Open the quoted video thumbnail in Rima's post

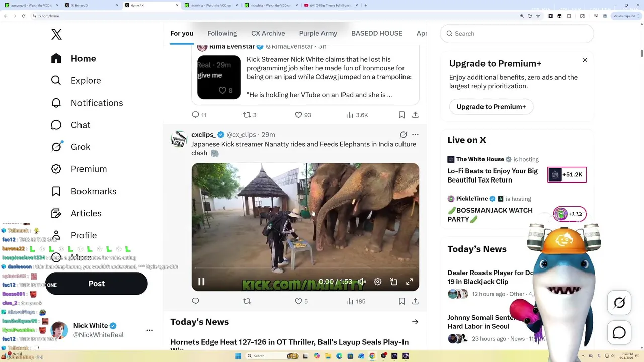[219, 77]
